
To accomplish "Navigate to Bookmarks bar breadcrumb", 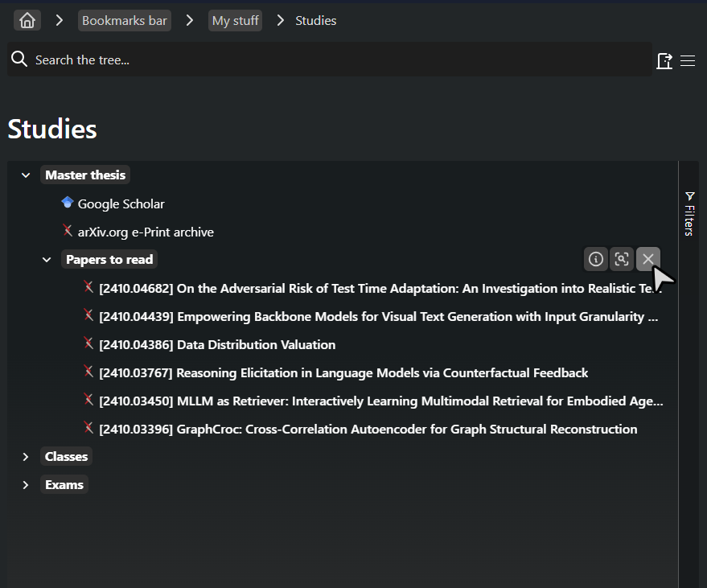I will click(125, 20).
